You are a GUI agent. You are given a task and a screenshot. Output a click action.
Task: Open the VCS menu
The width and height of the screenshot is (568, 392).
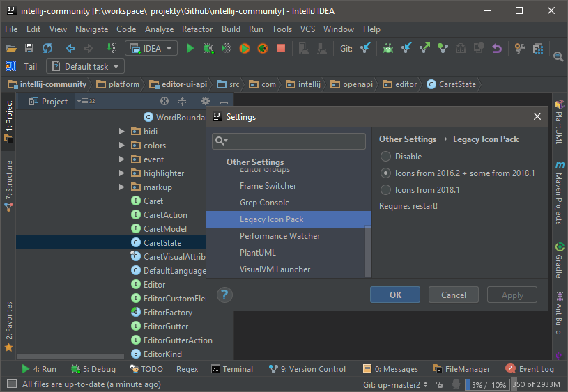tap(307, 29)
